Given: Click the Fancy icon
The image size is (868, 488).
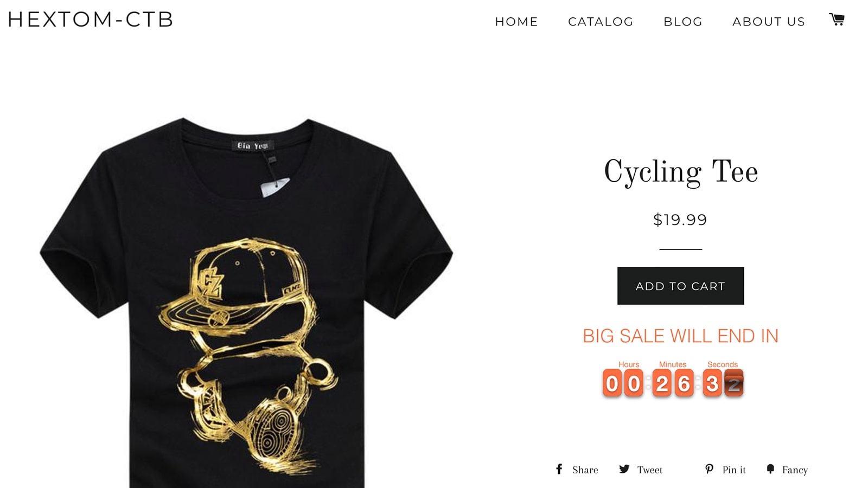Looking at the screenshot, I should (770, 469).
